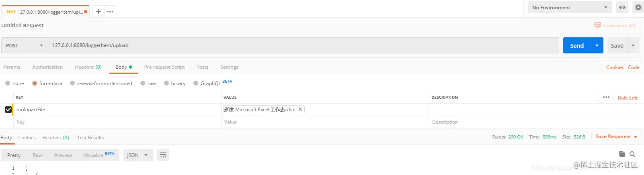Choose x-www-form-urlencoded body option
The image size is (644, 175).
coord(101,83)
